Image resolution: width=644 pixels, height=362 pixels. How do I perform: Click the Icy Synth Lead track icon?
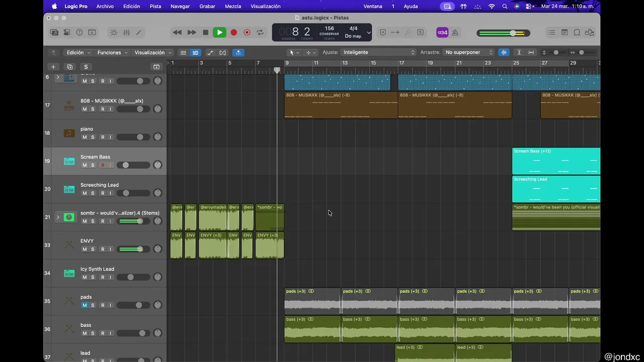coord(69,274)
